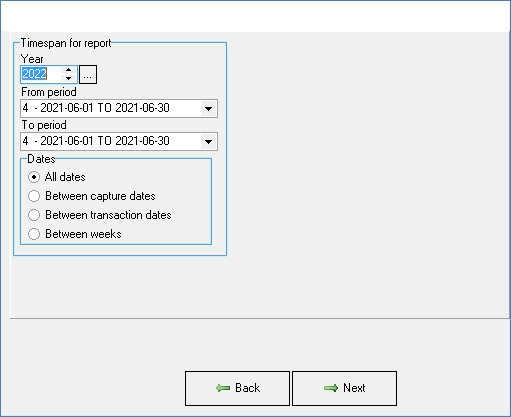Decrease the year with the down spinner arrow
The image size is (511, 417).
point(69,78)
